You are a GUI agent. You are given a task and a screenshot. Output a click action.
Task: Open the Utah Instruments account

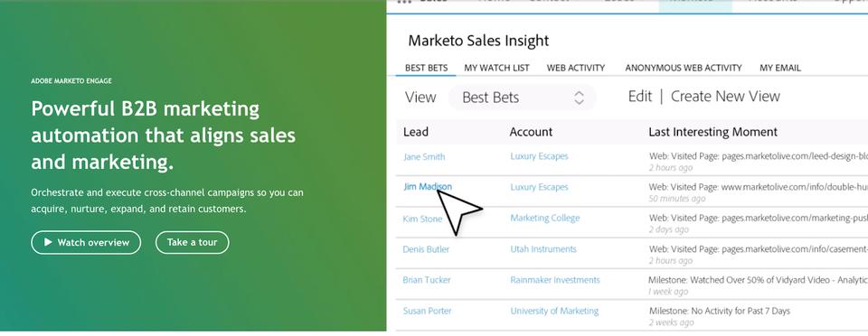coord(543,249)
